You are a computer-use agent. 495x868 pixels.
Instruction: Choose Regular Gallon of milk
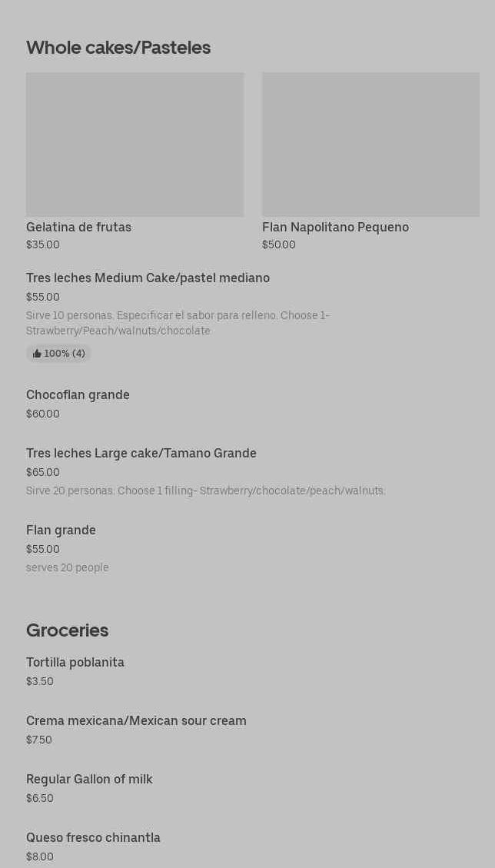[89, 779]
